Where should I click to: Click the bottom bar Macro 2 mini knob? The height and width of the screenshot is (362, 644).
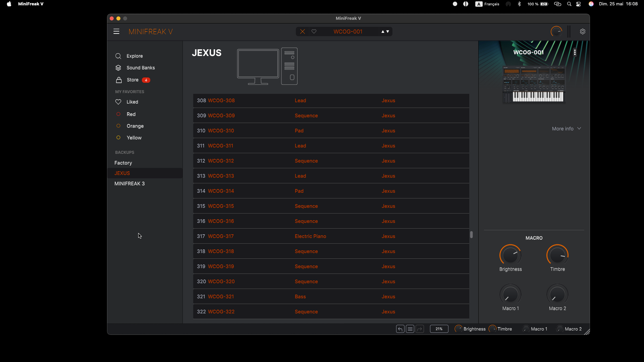[x=559, y=329]
